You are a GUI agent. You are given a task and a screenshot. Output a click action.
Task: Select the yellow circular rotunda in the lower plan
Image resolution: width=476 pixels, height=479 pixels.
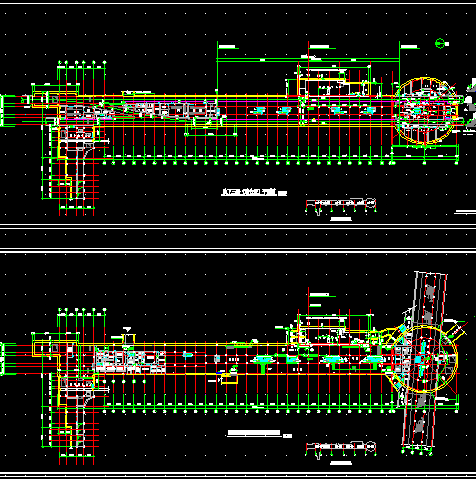coord(424,359)
